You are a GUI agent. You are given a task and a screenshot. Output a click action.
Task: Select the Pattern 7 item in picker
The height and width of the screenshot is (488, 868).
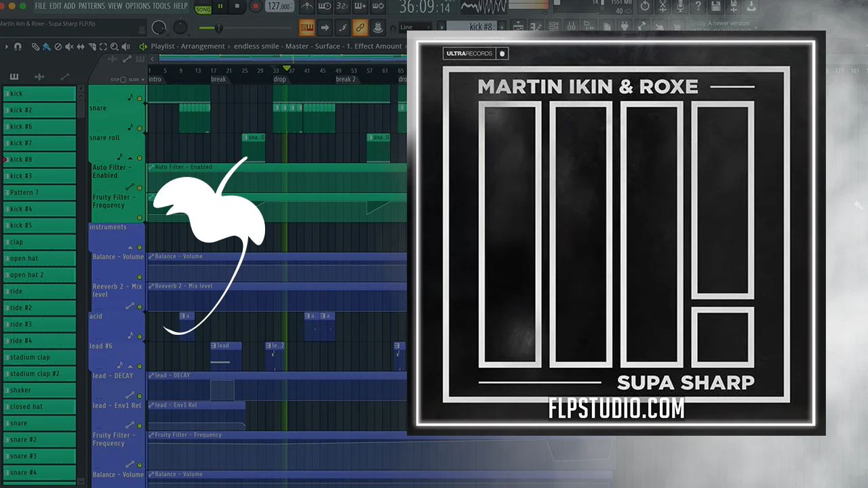coord(39,192)
